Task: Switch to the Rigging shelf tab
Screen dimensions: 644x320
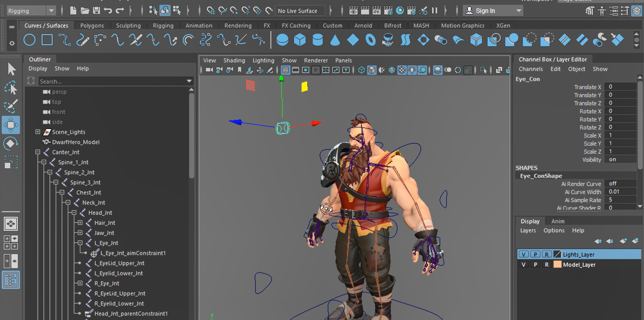Action: (x=163, y=26)
